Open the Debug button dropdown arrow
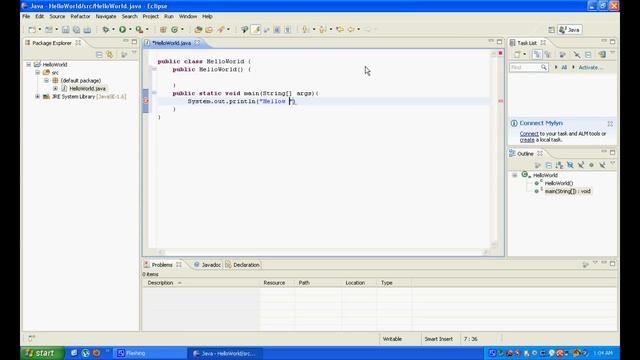Screen dimensions: 640x360 click(x=113, y=29)
